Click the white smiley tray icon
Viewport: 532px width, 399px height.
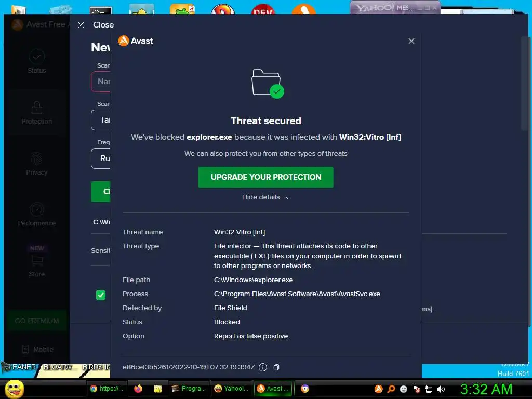(x=403, y=389)
